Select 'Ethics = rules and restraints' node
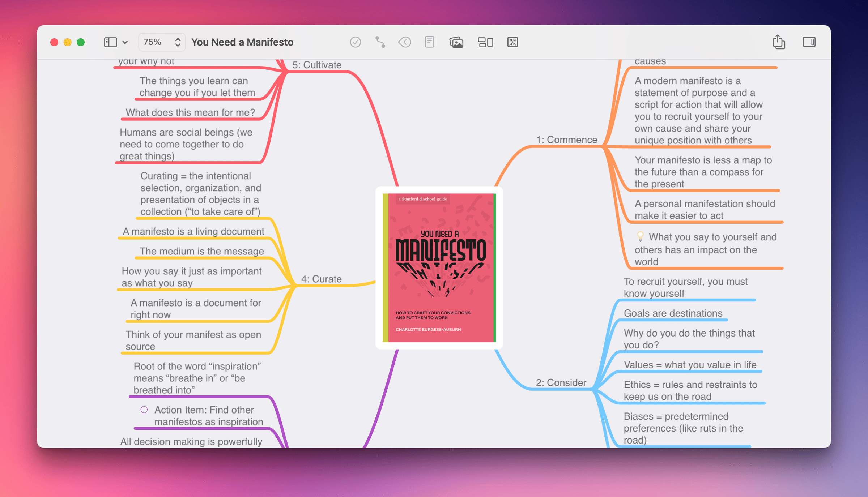The height and width of the screenshot is (497, 868). [x=690, y=390]
